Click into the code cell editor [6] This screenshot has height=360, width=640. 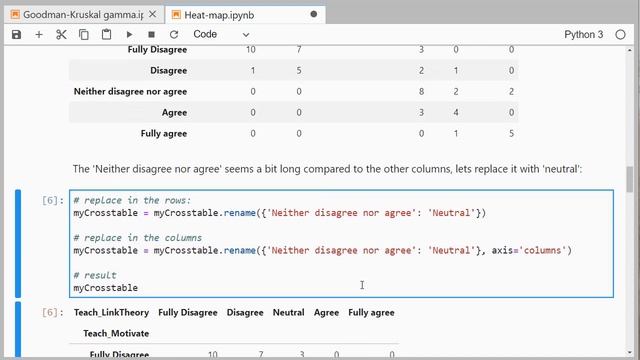coord(341,244)
